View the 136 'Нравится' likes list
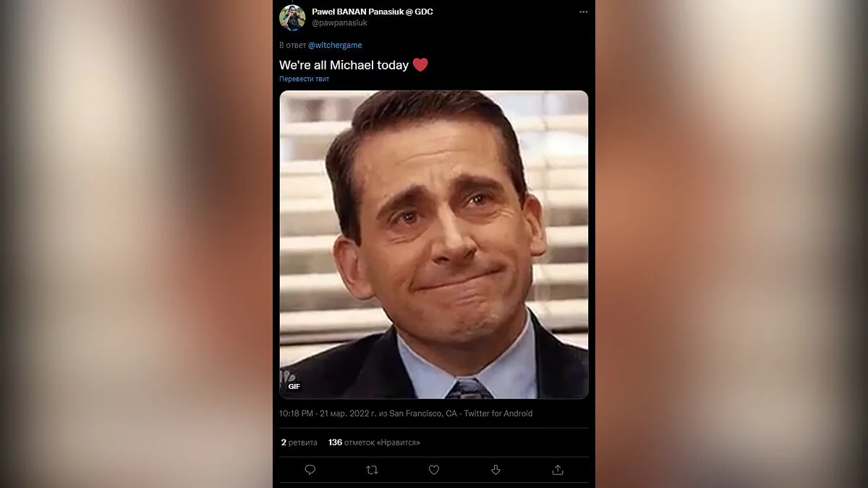This screenshot has height=488, width=868. 374,442
